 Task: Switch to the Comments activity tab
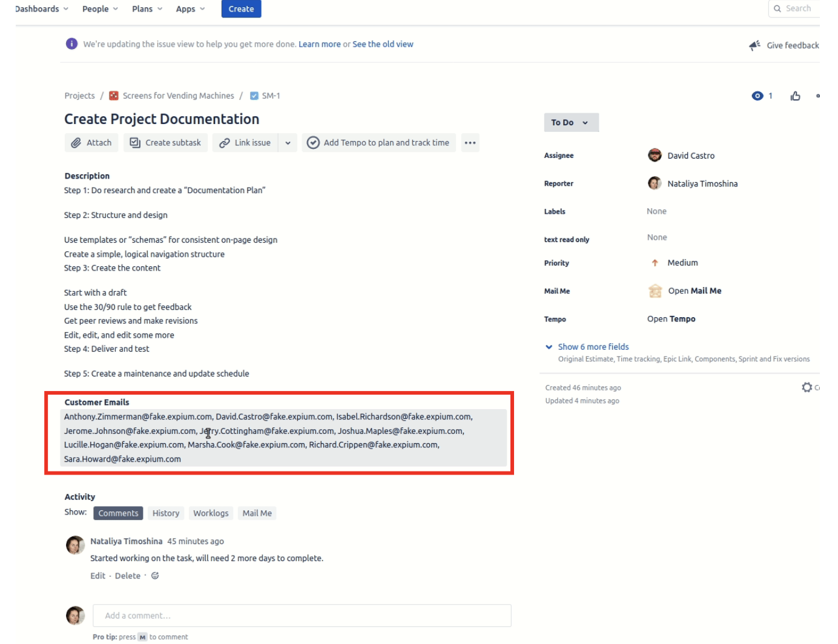[118, 513]
